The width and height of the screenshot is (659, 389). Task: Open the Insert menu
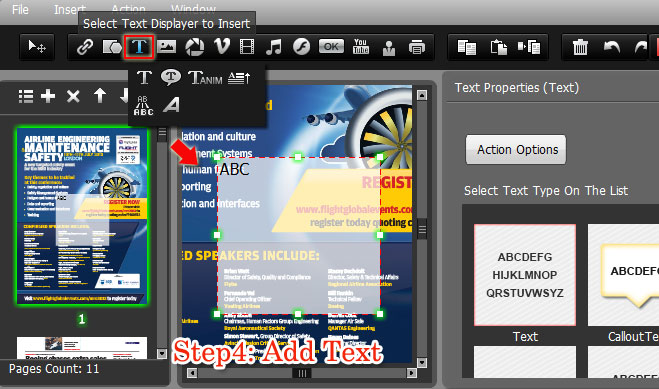[70, 9]
